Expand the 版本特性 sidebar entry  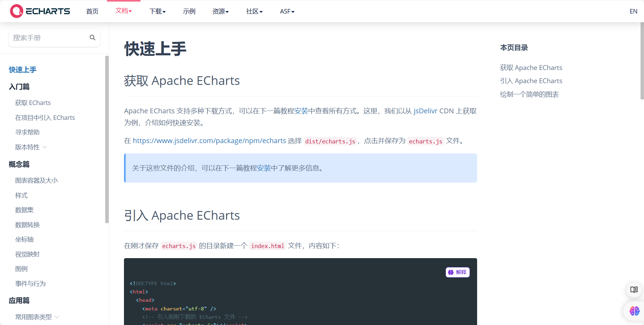coord(30,147)
